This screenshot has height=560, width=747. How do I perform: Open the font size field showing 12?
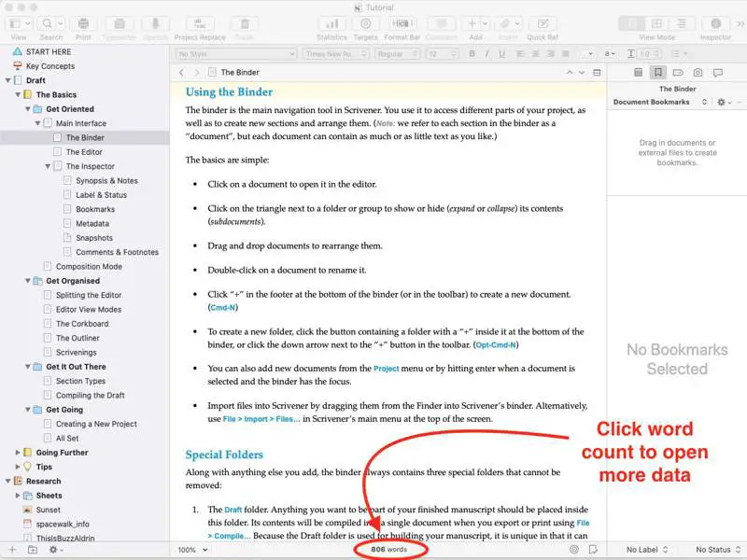point(442,54)
